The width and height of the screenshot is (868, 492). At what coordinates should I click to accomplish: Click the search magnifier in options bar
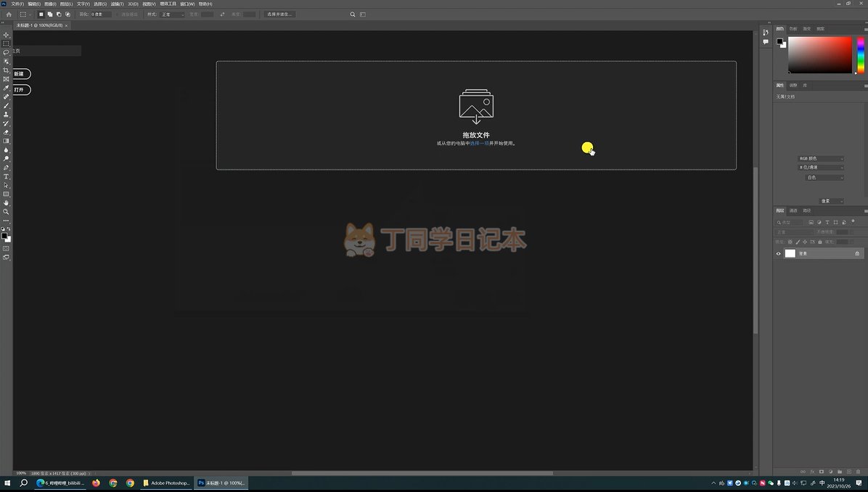pos(353,15)
